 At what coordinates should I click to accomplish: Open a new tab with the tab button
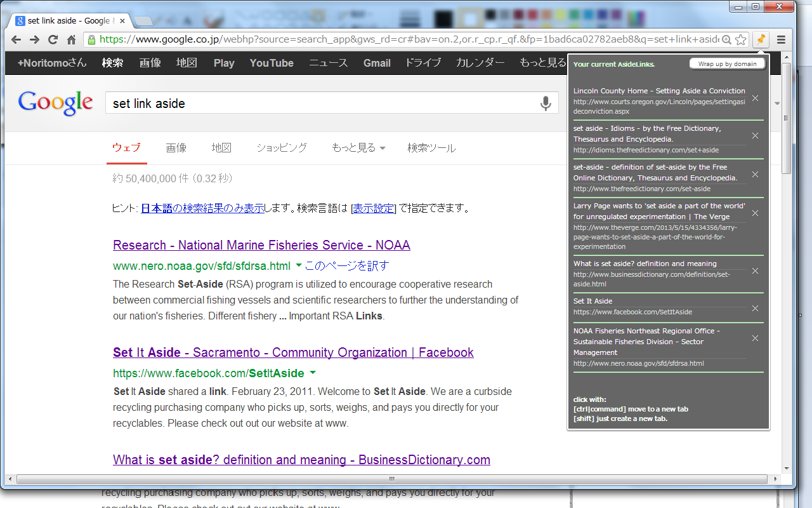point(143,21)
